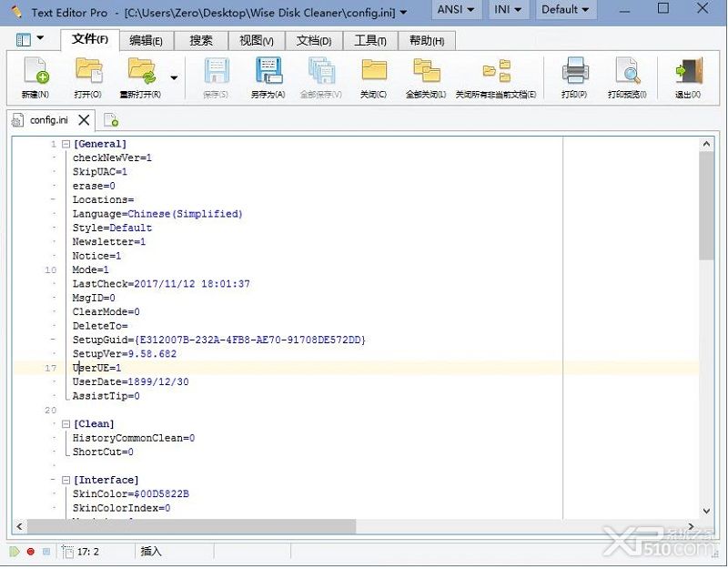Image resolution: width=728 pixels, height=569 pixels.
Task: Click line number 17 in the gutter
Action: click(51, 369)
